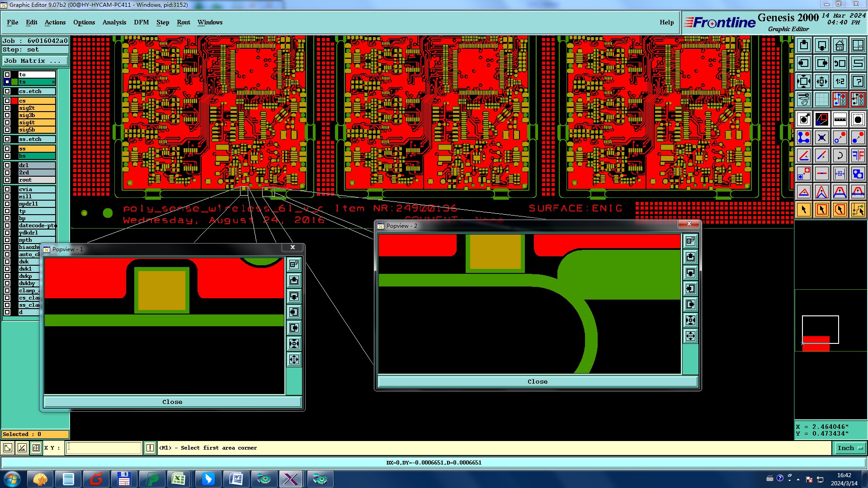Check the box beside ss.etch layer

pos(7,139)
